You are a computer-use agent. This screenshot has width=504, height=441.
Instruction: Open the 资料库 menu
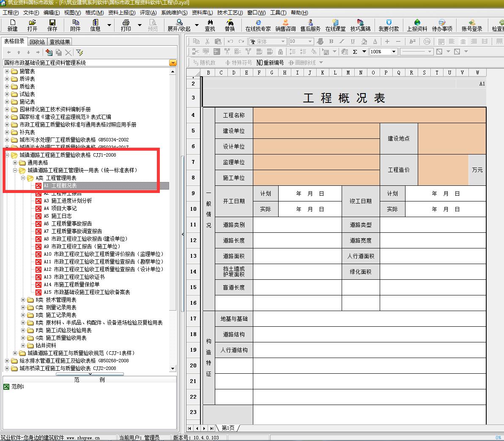(202, 13)
